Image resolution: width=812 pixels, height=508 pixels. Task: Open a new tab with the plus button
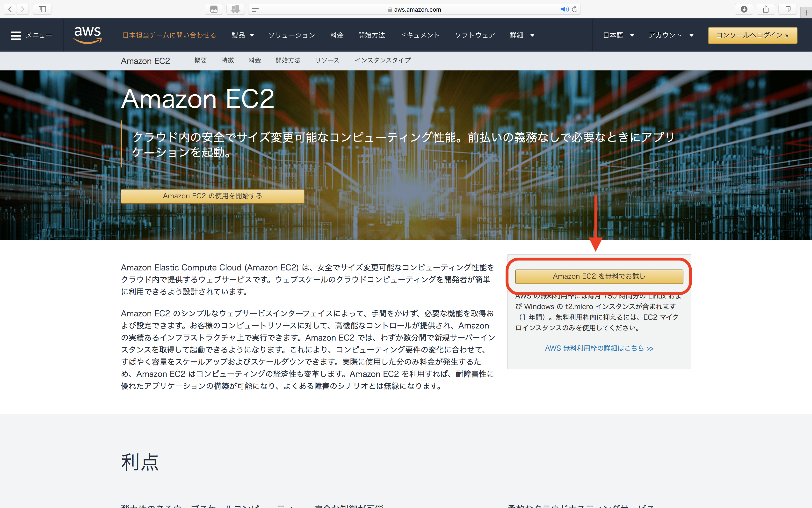tap(806, 13)
